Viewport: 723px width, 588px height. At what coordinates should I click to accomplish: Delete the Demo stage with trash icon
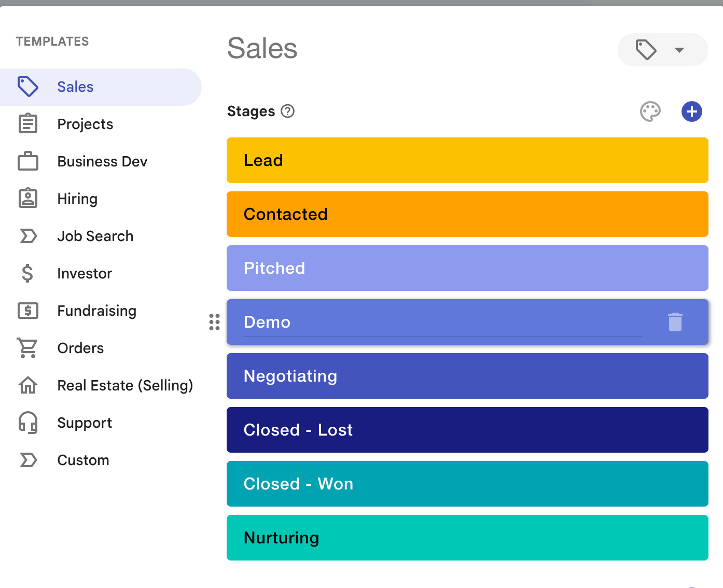tap(675, 322)
